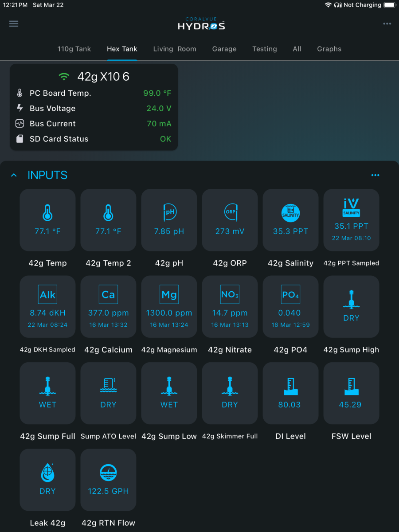The height and width of the screenshot is (532, 399).
Task: Switch to the 110g Tank tab
Action: pos(74,49)
